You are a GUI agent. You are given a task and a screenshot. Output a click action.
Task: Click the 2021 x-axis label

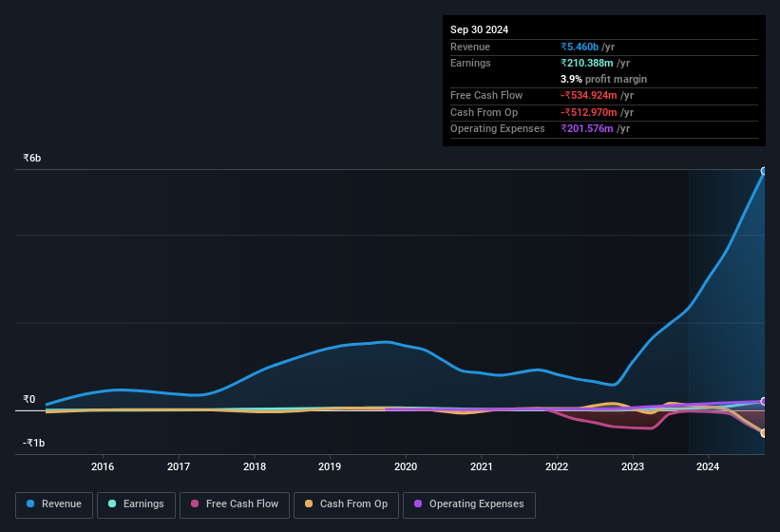point(481,466)
